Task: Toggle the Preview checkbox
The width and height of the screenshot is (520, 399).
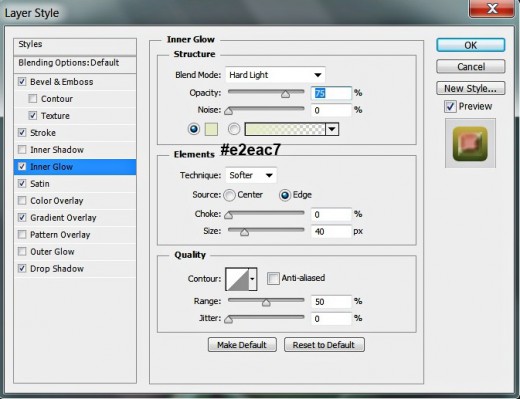Action: point(450,107)
